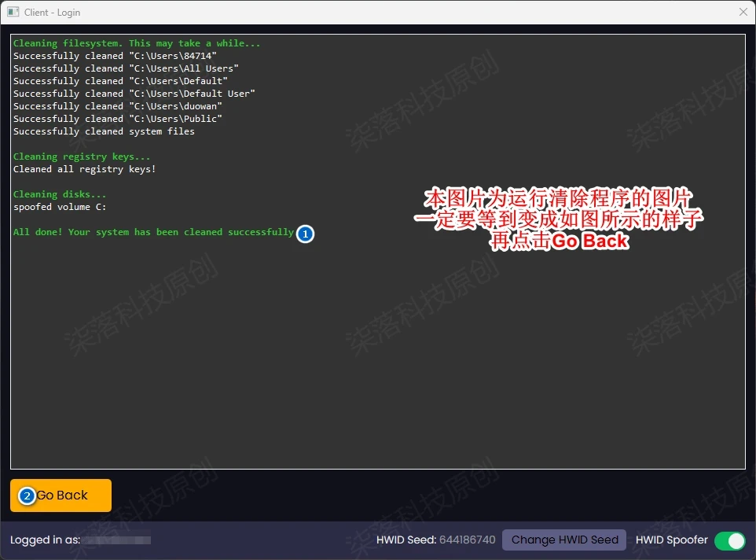Select the line cleaning "C:\Users\84714"
Viewport: 756px width, 560px height.
[x=115, y=56]
